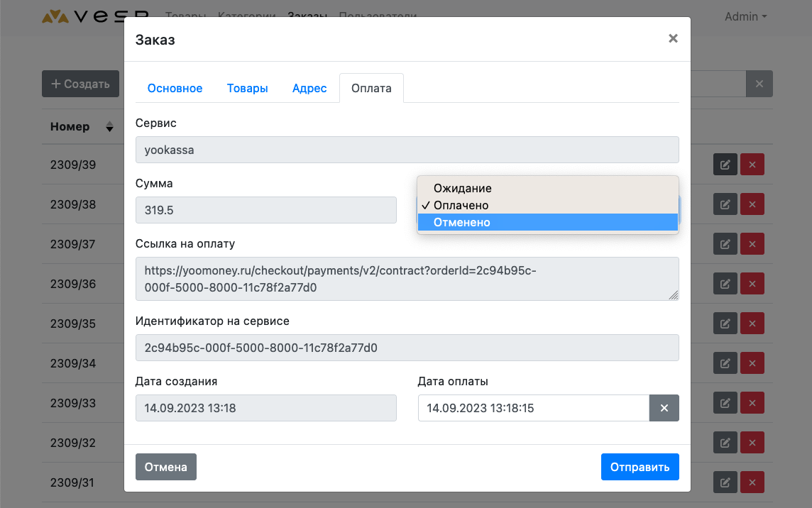Click edit icon for order 2309/36

click(x=725, y=284)
